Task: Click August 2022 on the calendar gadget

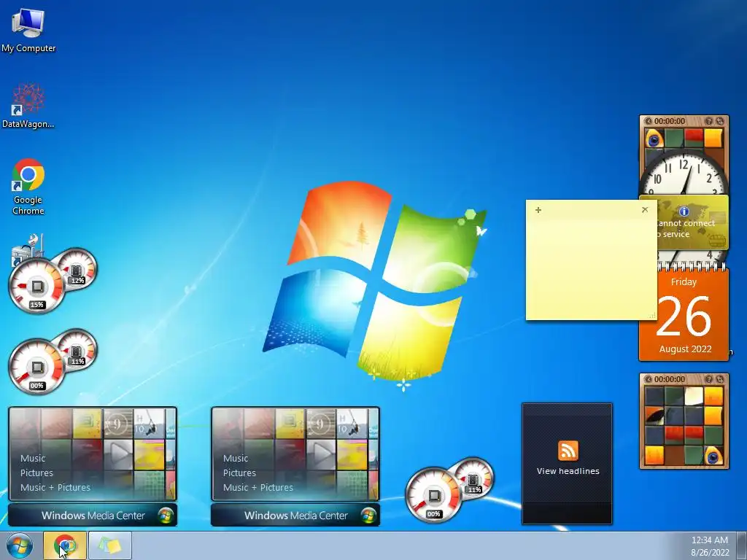Action: coord(685,349)
